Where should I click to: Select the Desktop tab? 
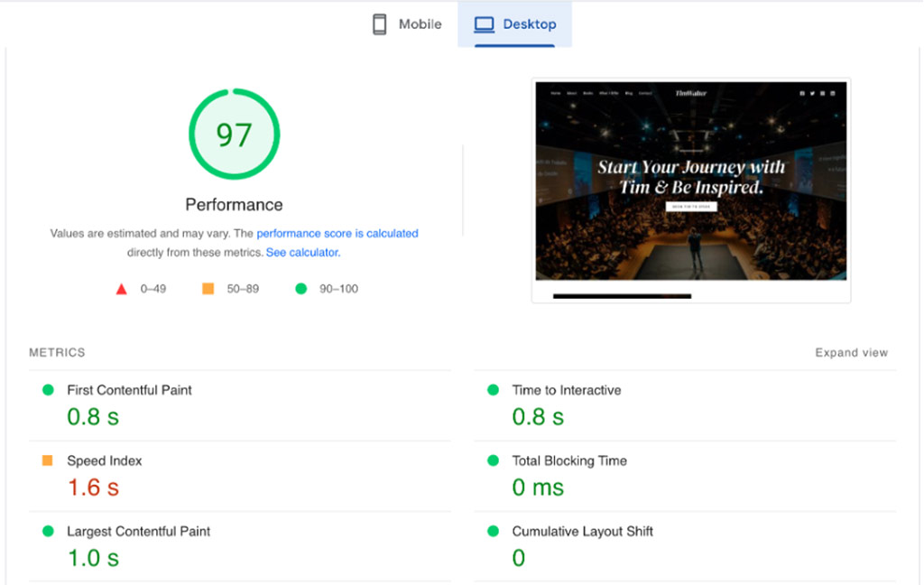(515, 24)
